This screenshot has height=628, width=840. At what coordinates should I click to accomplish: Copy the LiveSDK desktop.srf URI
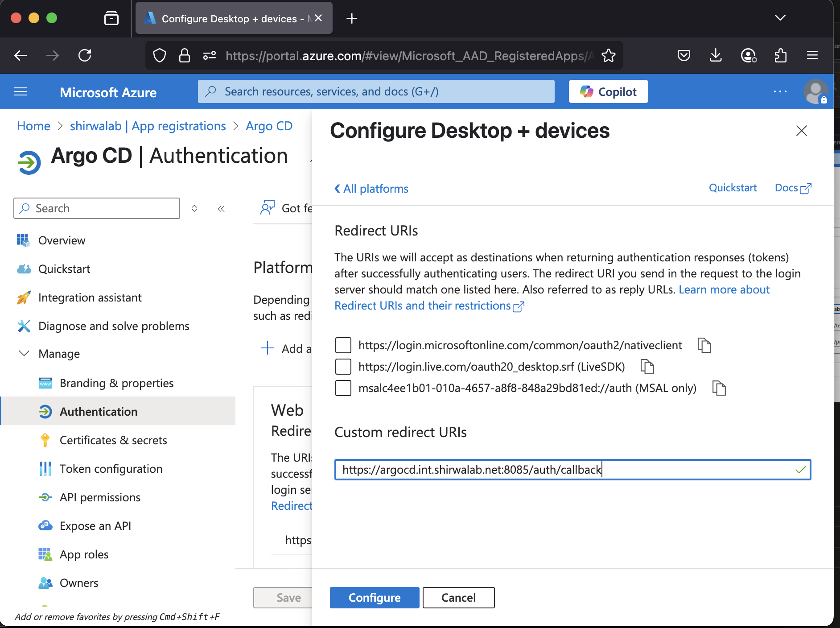click(x=647, y=367)
